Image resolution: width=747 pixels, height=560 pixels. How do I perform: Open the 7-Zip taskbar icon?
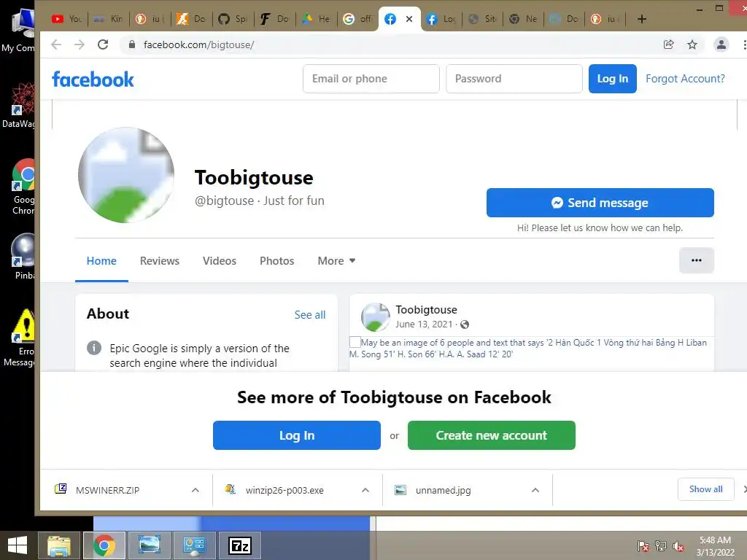[x=239, y=545]
